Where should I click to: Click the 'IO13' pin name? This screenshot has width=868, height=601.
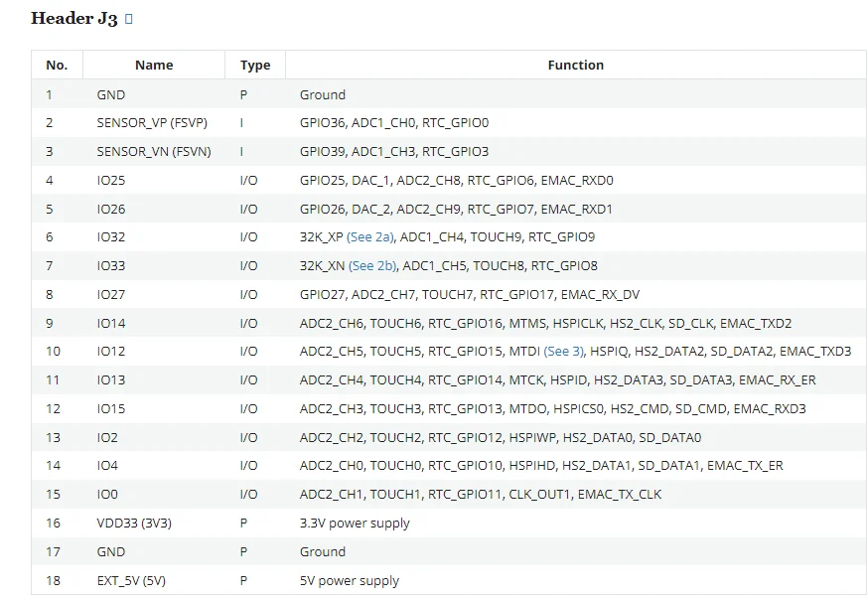[110, 380]
